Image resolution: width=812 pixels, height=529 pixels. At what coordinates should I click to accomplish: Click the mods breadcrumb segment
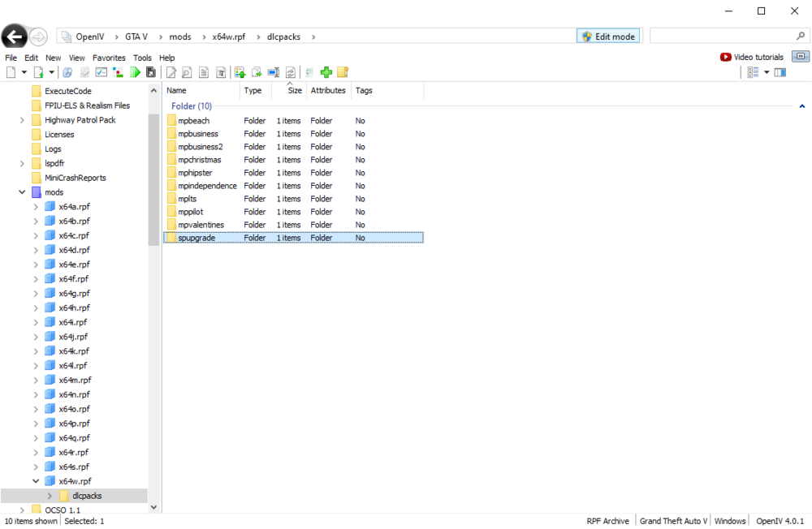point(180,37)
